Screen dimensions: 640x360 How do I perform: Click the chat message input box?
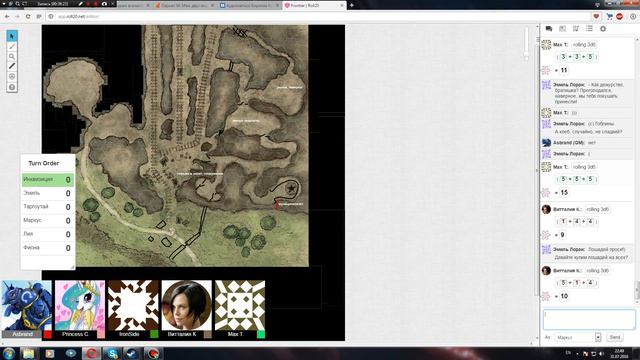[x=589, y=319]
